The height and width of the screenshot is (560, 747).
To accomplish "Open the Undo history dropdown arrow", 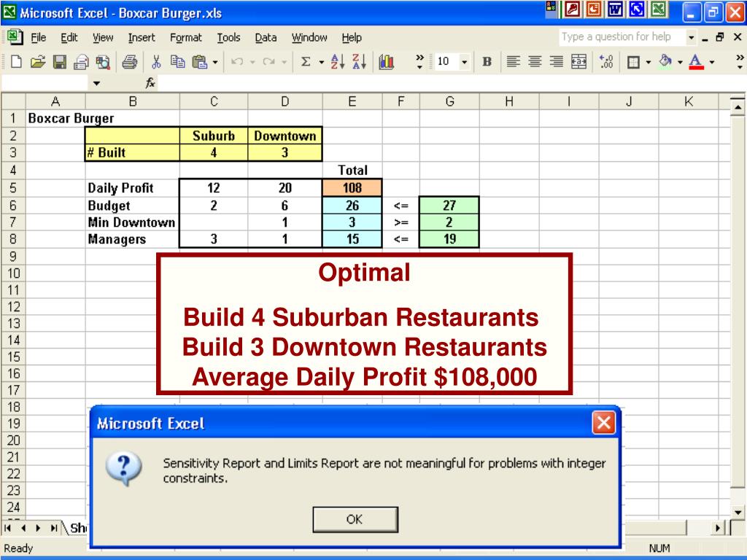I will 252,62.
